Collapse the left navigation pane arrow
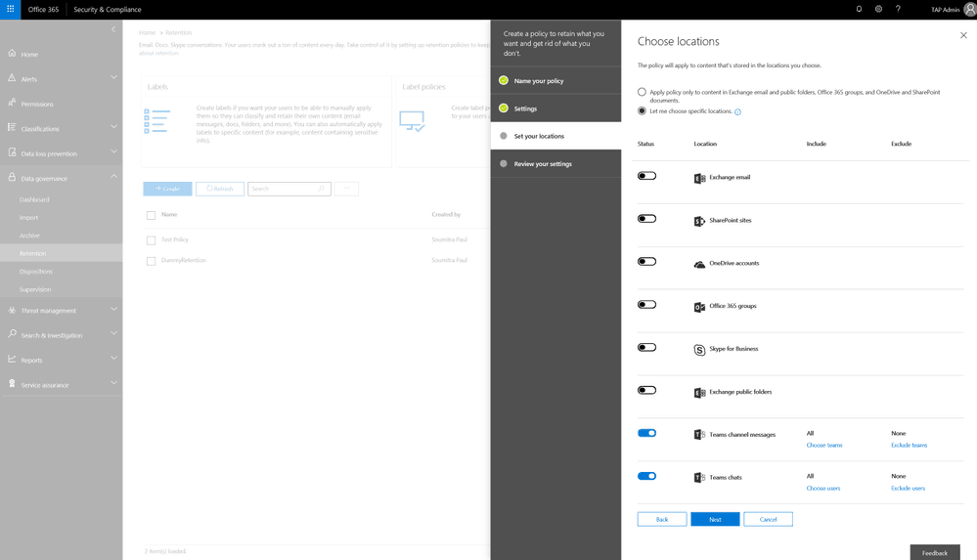 coord(113,29)
